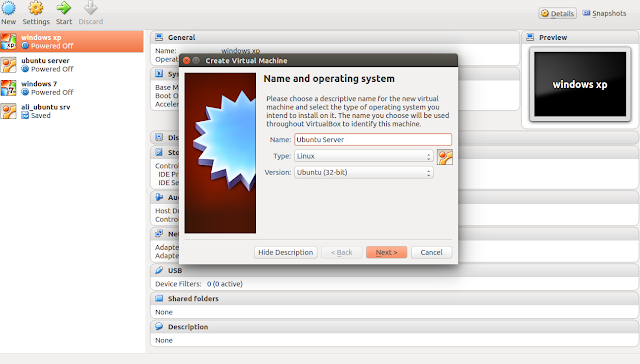The height and width of the screenshot is (364, 640).
Task: Click the Shared folders section icon
Action: (159, 298)
